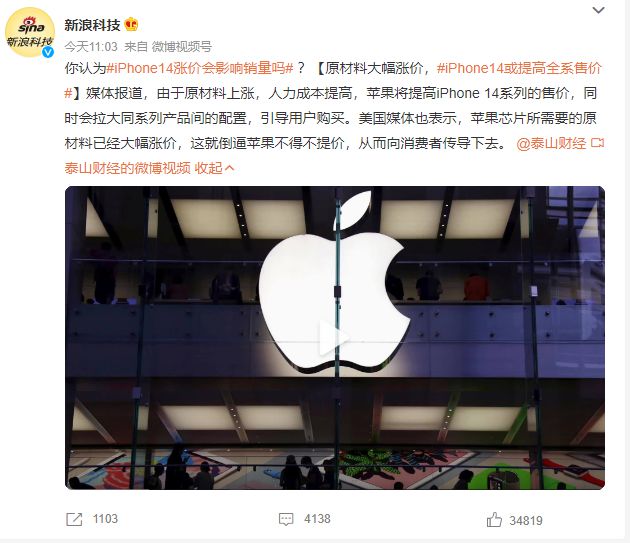
Task: Play the Apple store video
Action: pos(335,338)
